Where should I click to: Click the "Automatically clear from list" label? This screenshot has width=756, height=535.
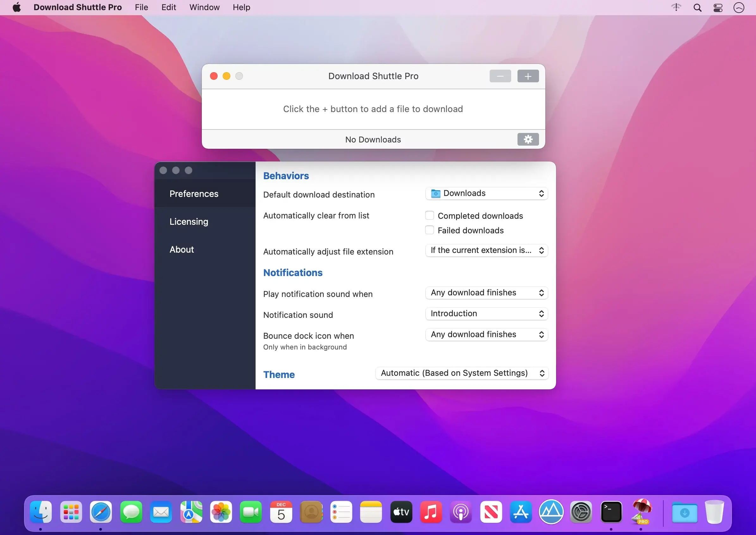pyautogui.click(x=316, y=216)
